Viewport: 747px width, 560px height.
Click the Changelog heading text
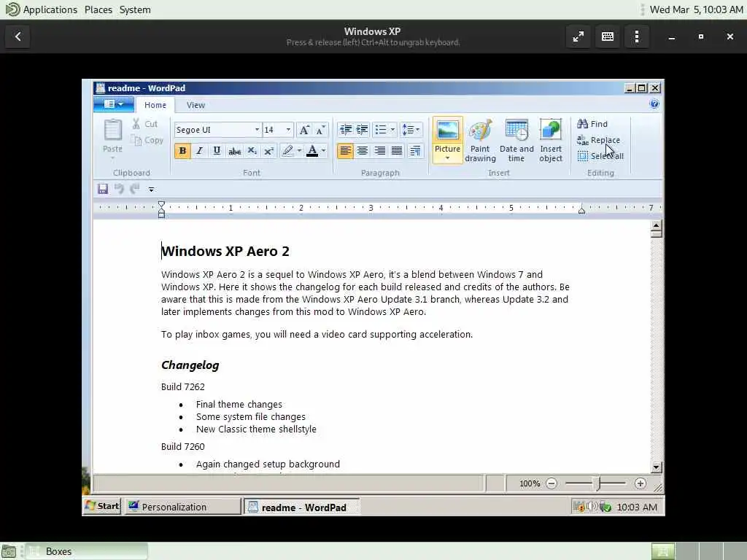[x=190, y=365]
